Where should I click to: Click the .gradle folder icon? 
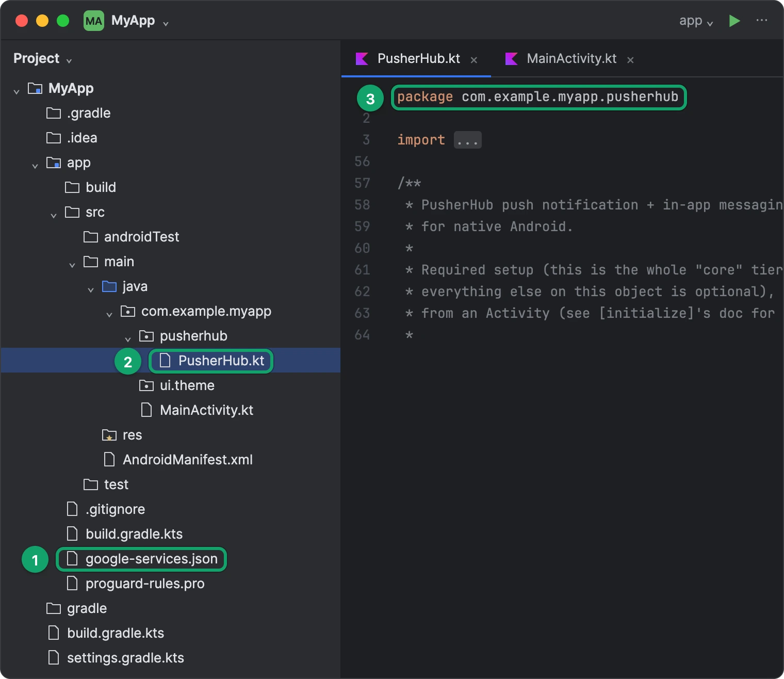click(x=54, y=113)
